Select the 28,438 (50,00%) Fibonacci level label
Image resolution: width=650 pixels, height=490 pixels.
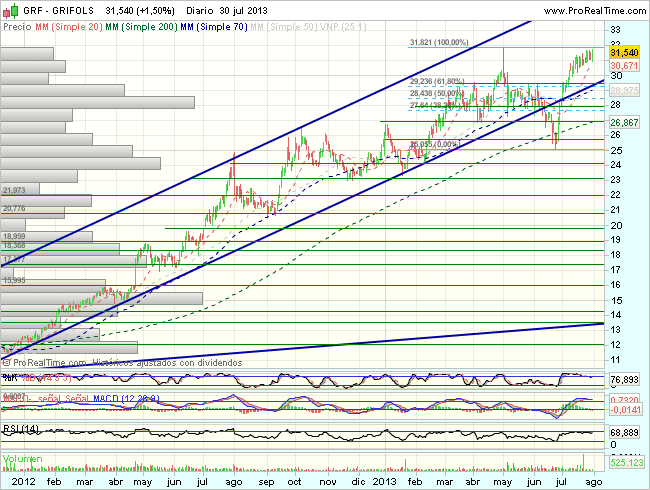coord(438,93)
